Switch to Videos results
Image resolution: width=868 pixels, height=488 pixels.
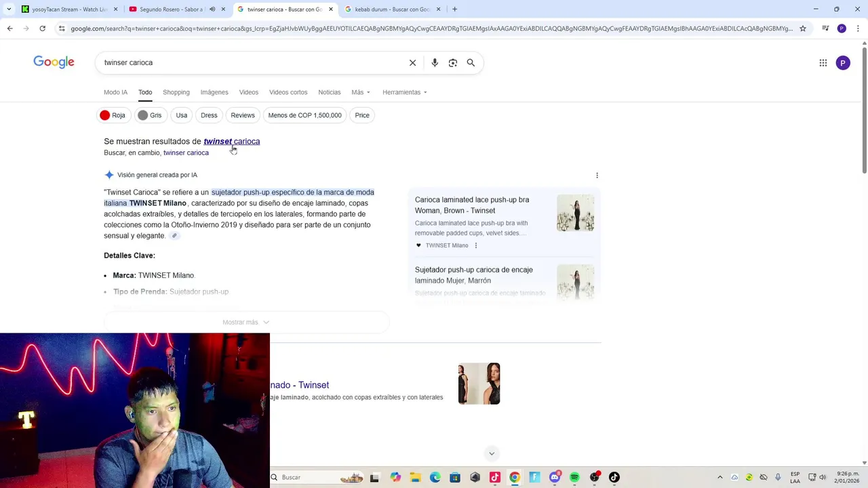[248, 92]
